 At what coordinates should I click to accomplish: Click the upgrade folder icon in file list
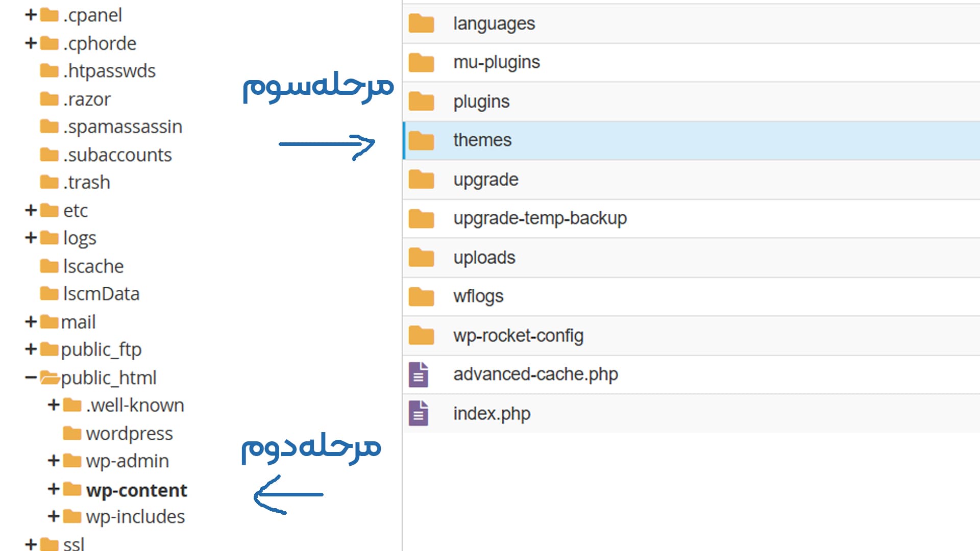coord(421,180)
